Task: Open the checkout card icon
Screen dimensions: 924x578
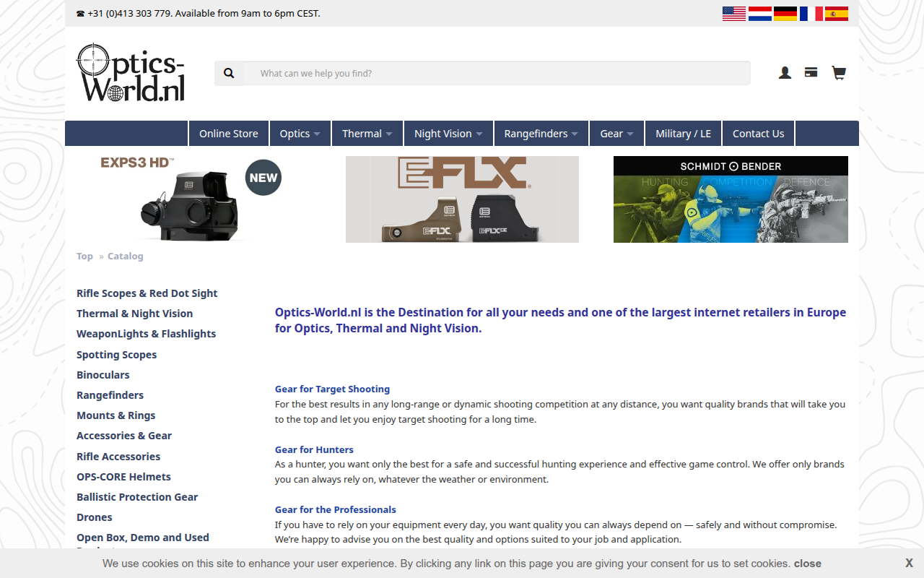Action: coord(811,72)
